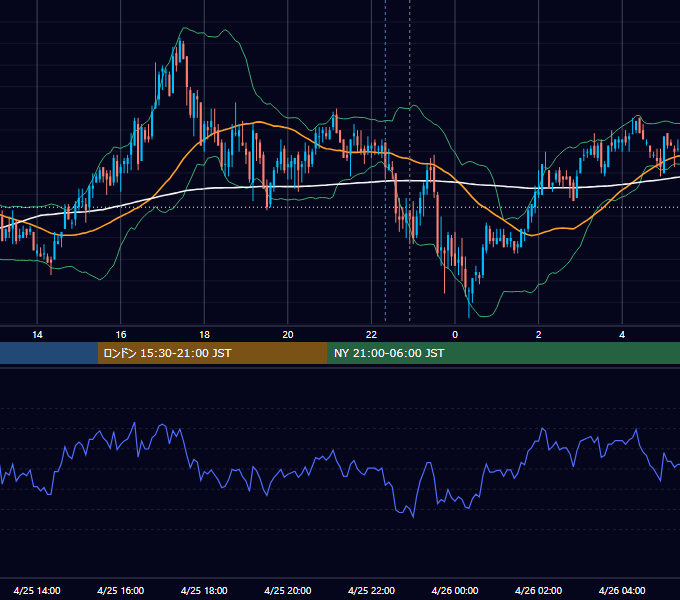Click the 4/25 14:00 time label
680x600 pixels.
(x=37, y=590)
